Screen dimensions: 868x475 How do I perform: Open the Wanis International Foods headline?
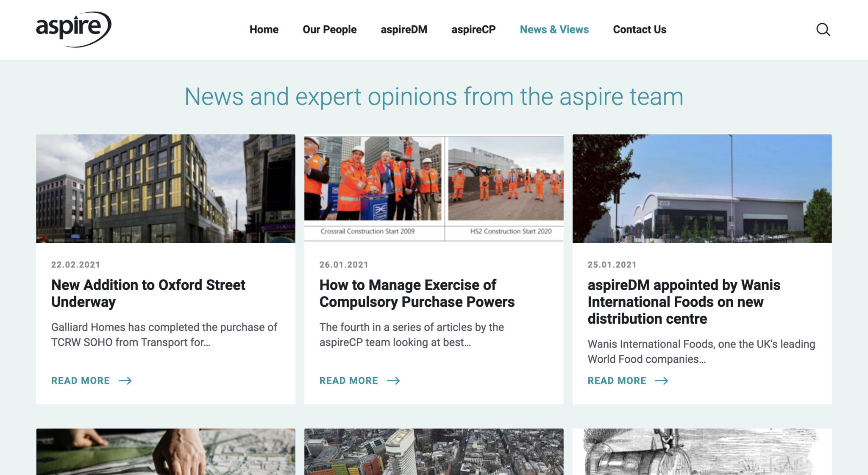click(x=684, y=302)
